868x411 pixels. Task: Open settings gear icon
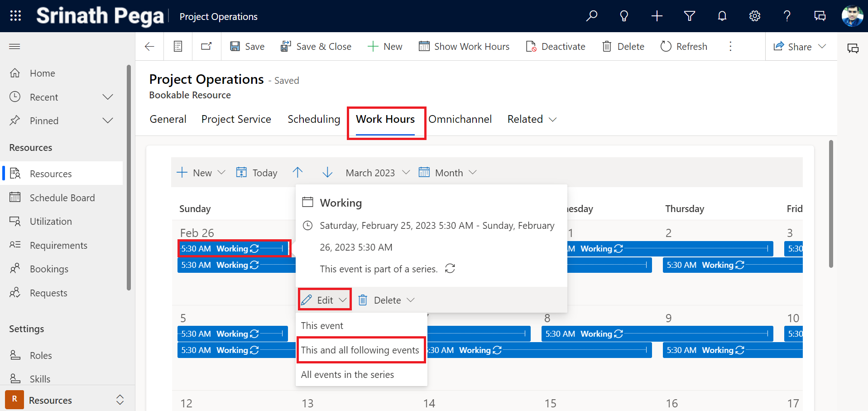754,16
